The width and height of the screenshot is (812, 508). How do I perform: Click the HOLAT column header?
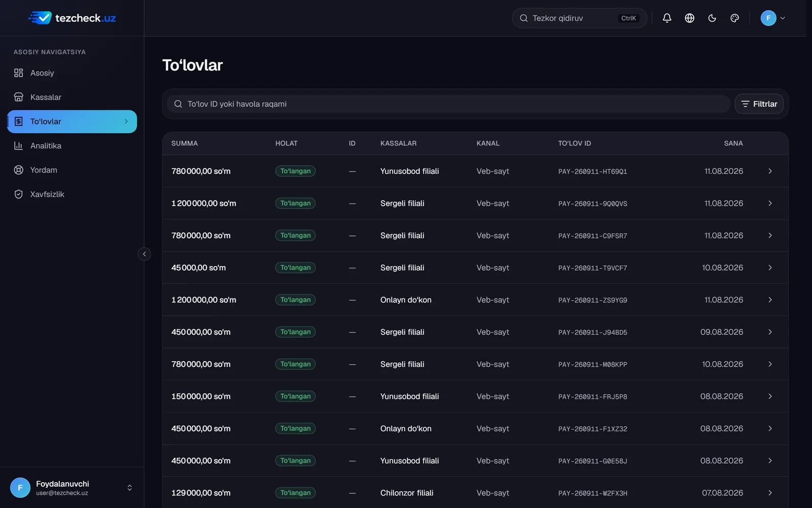(287, 143)
